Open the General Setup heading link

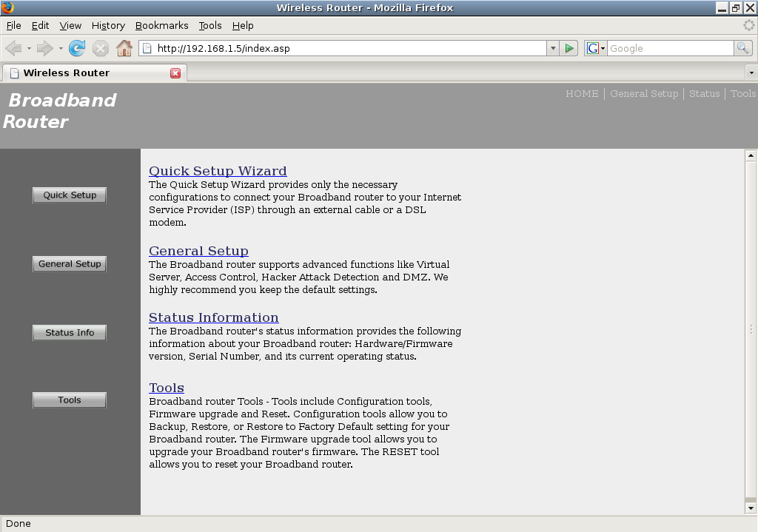198,251
